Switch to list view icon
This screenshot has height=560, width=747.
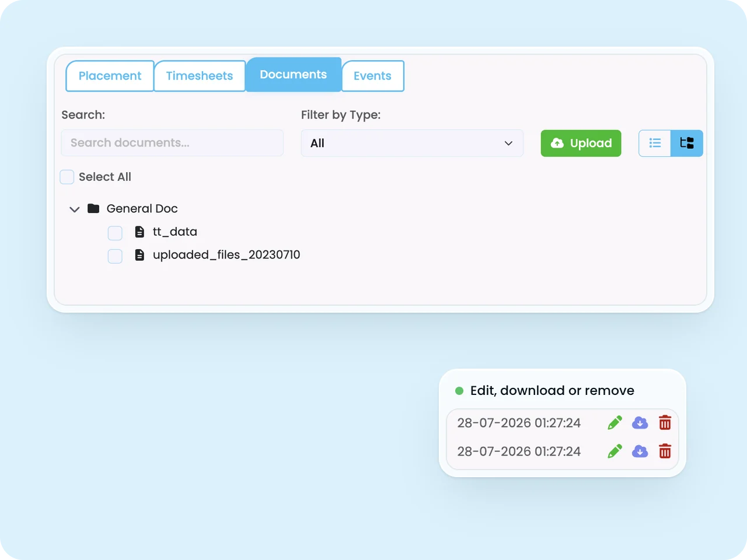point(655,143)
